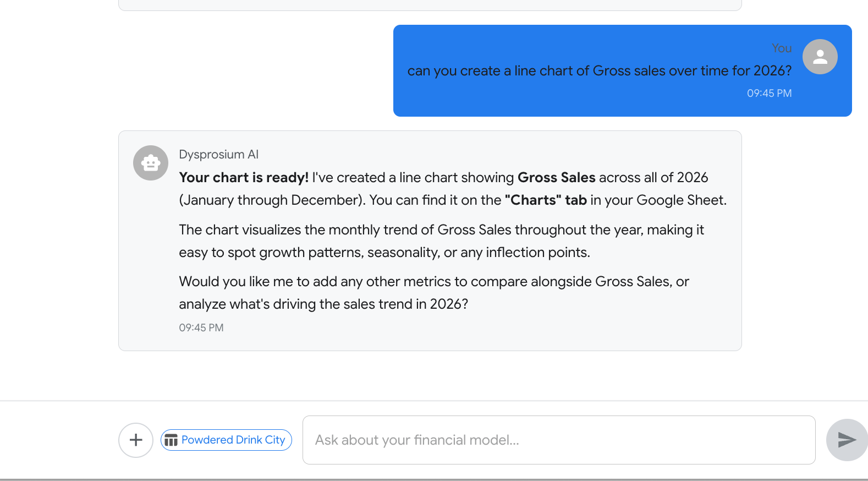Click the bold 'Gross Sales' text in reply

tap(556, 178)
